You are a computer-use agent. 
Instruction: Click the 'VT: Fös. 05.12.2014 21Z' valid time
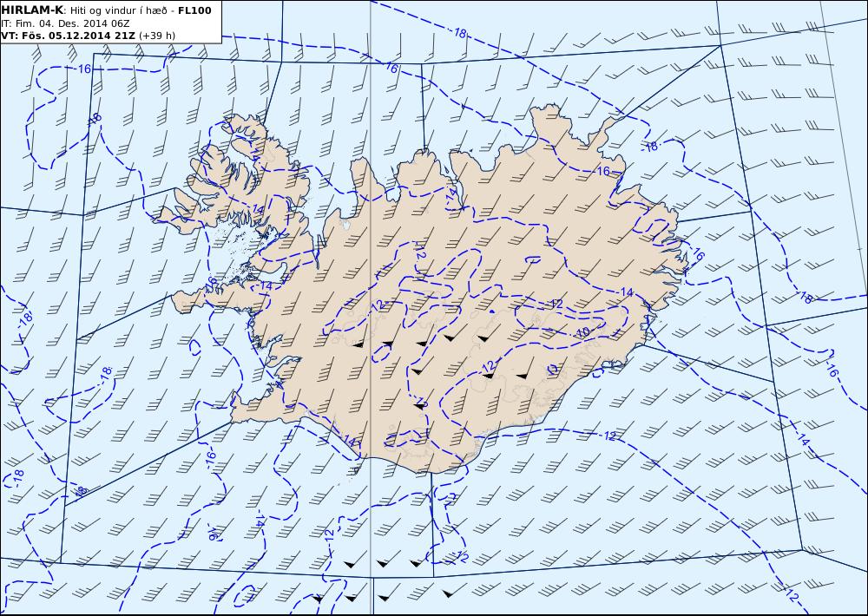(68, 36)
